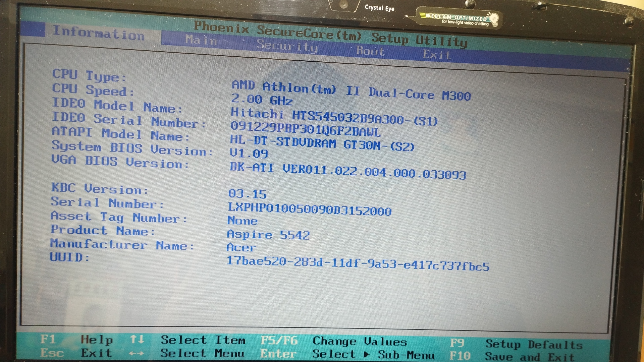The image size is (644, 362).
Task: Click the Esc Exit key label
Action: (x=52, y=353)
